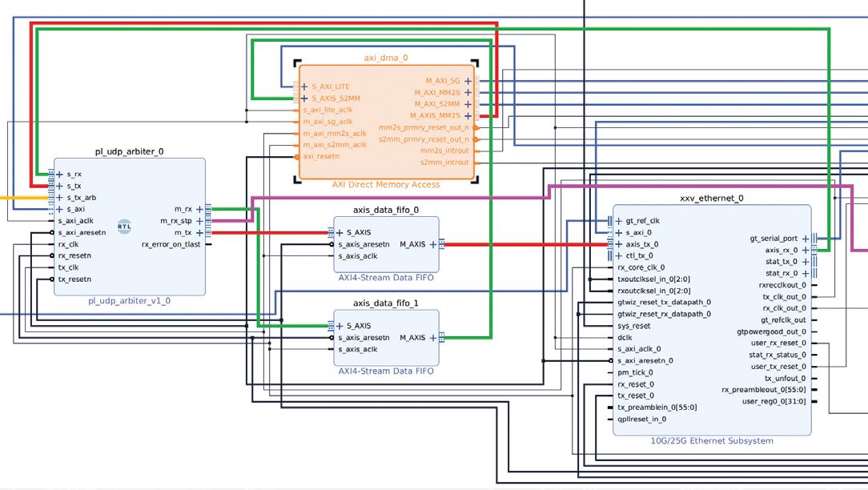Select the m_axi_sg_aclk pin
Viewport: 868px width, 490px height.
(328, 122)
